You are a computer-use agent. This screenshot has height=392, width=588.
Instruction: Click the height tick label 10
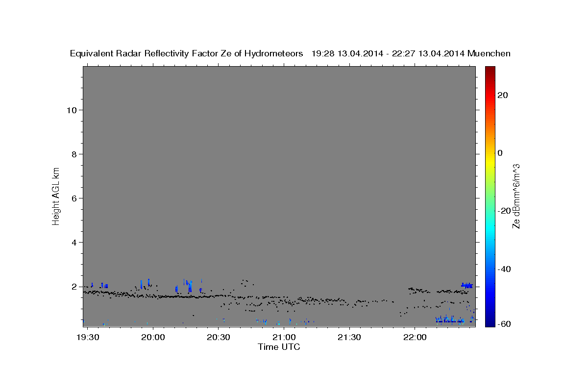72,110
